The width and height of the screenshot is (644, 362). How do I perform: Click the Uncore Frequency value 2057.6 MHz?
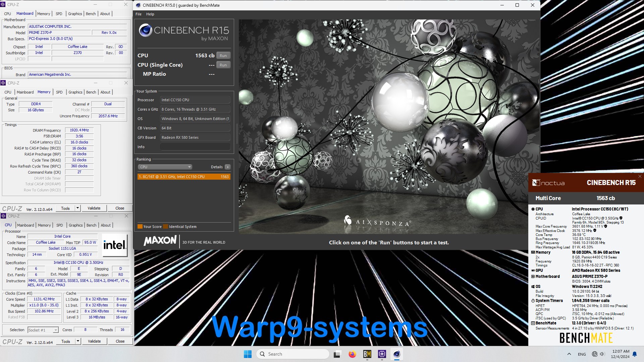[108, 116]
